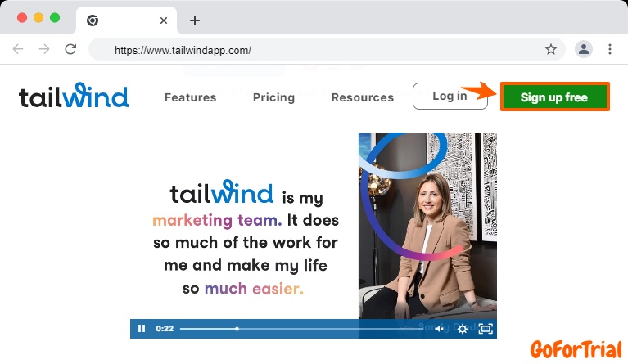Click the macOS green zoom button

pyautogui.click(x=55, y=18)
